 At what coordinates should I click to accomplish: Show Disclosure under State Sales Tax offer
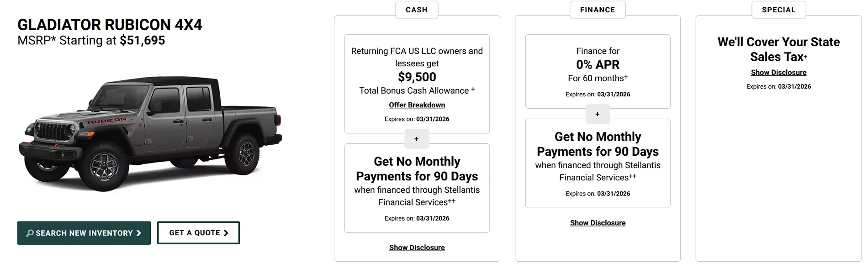click(x=778, y=73)
